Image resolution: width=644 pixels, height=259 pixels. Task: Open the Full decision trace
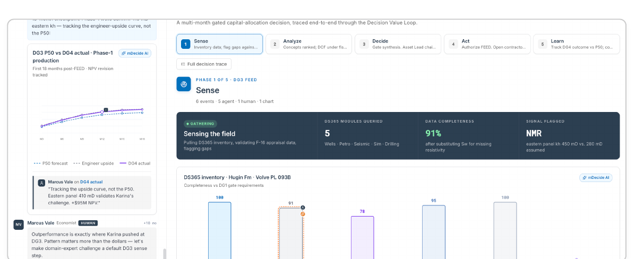coord(204,64)
